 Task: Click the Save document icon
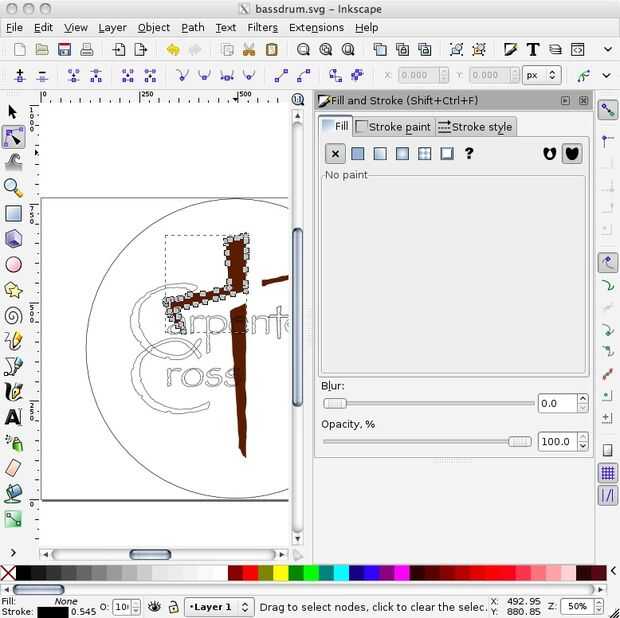(x=65, y=49)
